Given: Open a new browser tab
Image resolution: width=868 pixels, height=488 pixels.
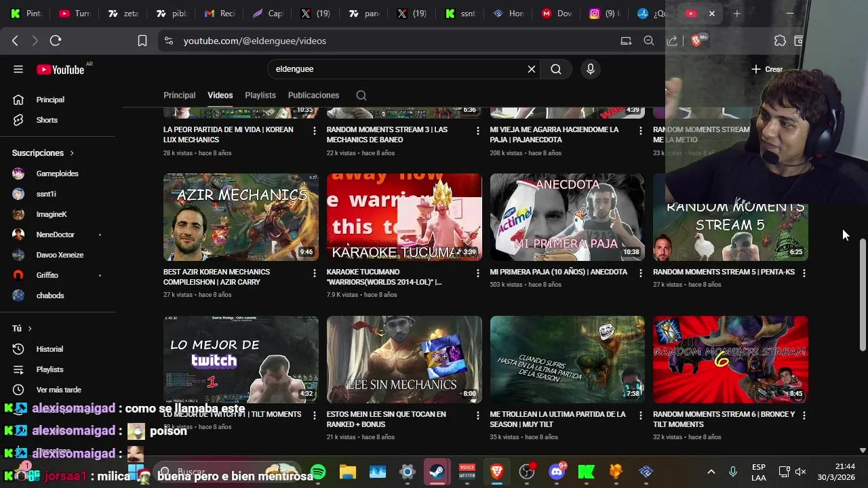Looking at the screenshot, I should (x=737, y=14).
